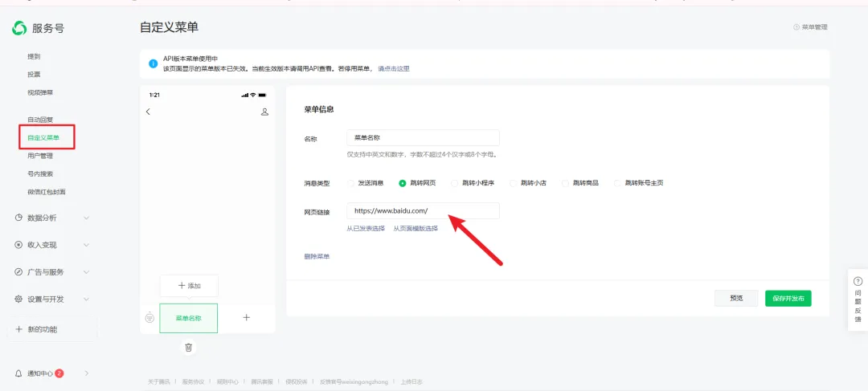Expand the 设置与开发 section chevron
868x391 pixels.
click(86, 299)
